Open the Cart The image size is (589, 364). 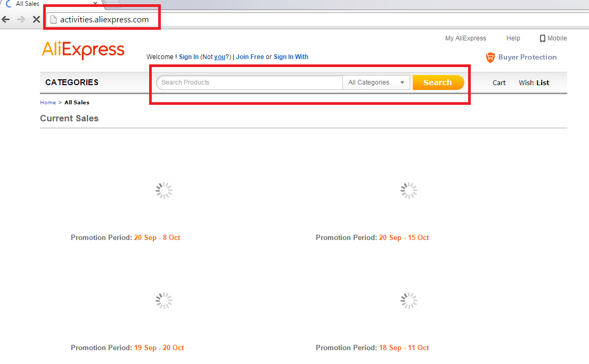click(x=499, y=83)
